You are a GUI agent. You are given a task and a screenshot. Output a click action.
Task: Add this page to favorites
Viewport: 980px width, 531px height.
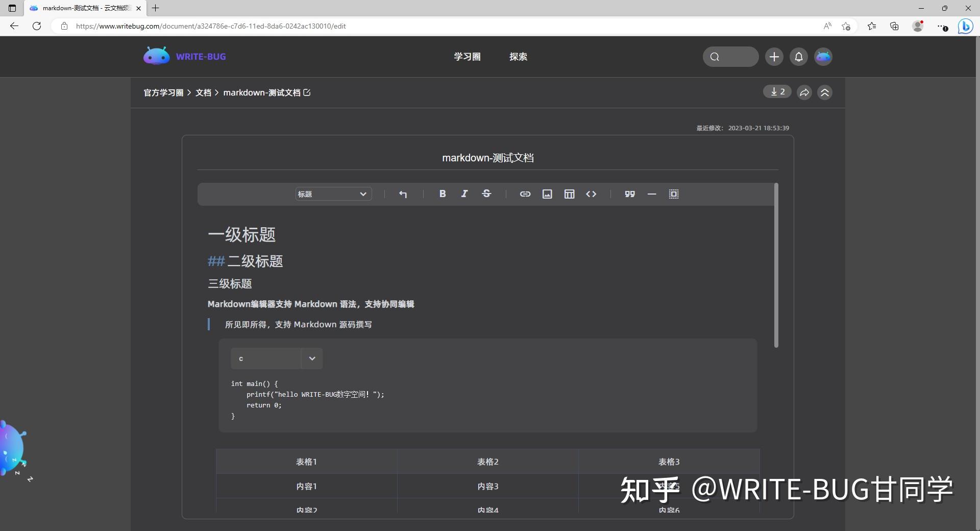[x=846, y=26]
